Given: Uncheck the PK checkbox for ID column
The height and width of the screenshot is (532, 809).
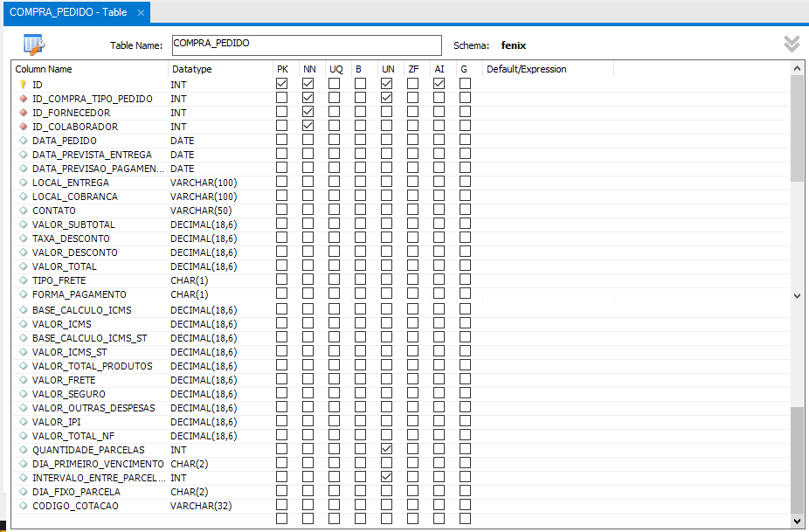Looking at the screenshot, I should 281,83.
